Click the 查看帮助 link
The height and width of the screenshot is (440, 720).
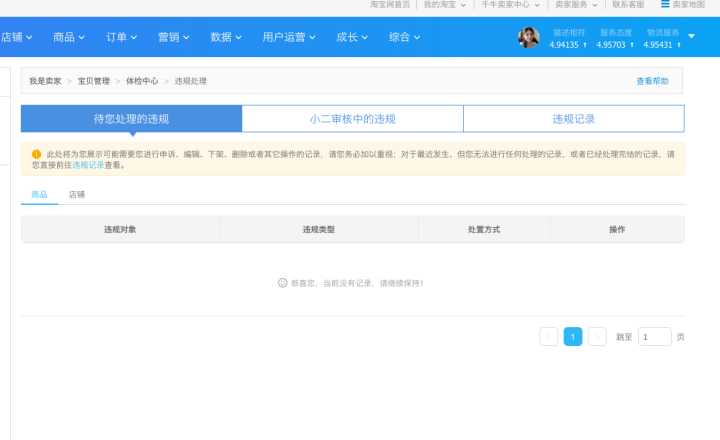652,81
